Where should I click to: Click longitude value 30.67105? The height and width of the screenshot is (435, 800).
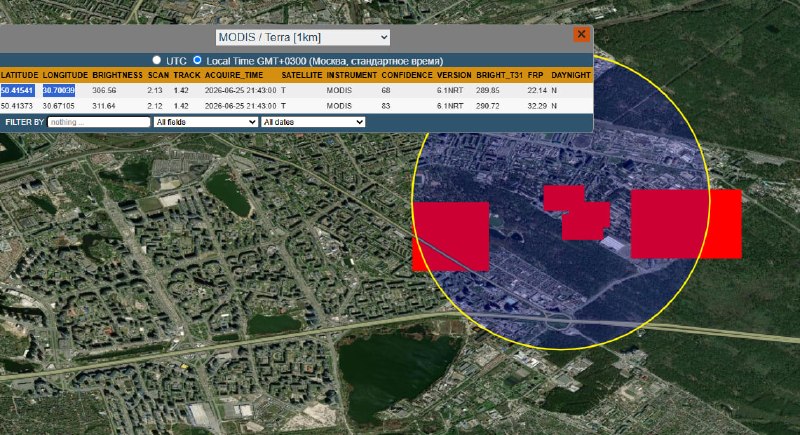58,106
